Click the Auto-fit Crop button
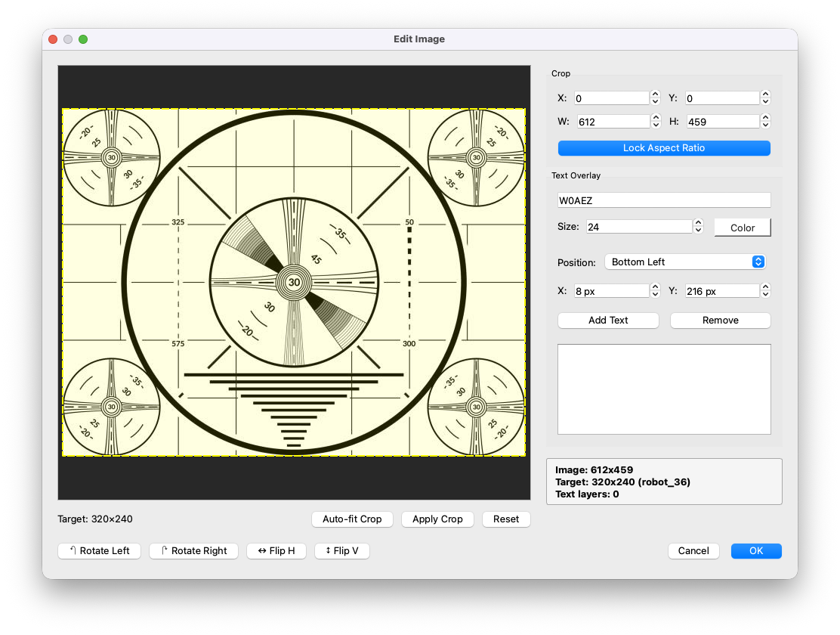 [352, 519]
